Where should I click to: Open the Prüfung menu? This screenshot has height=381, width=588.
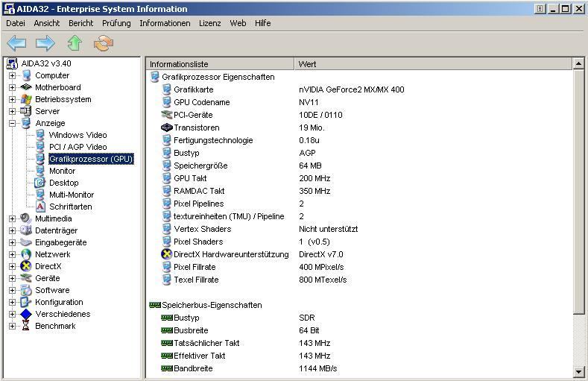tap(116, 23)
